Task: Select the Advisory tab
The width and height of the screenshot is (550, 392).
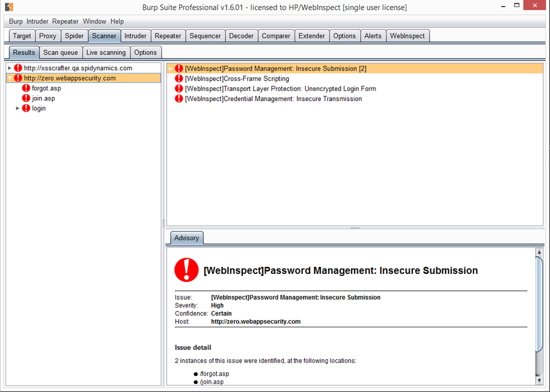Action: click(187, 238)
